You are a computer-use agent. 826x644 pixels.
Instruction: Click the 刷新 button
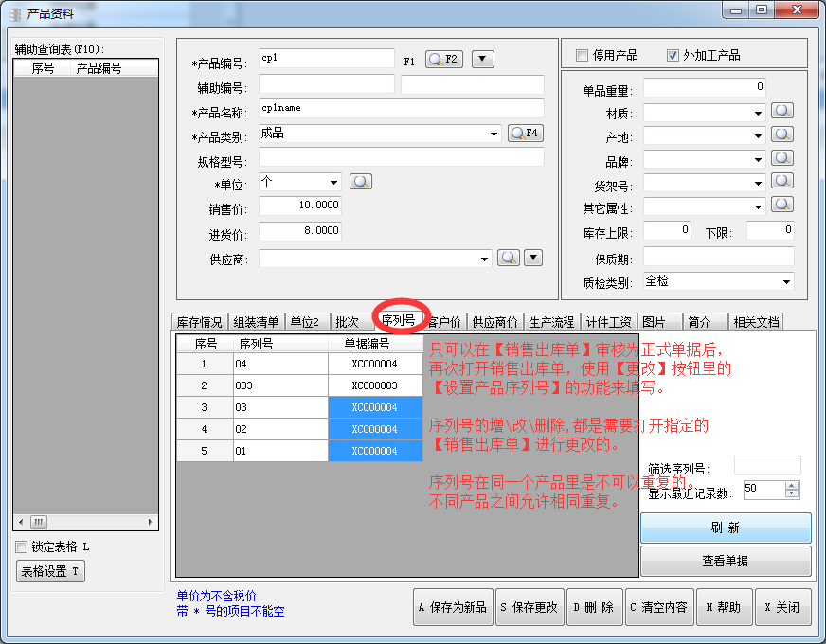click(x=726, y=528)
